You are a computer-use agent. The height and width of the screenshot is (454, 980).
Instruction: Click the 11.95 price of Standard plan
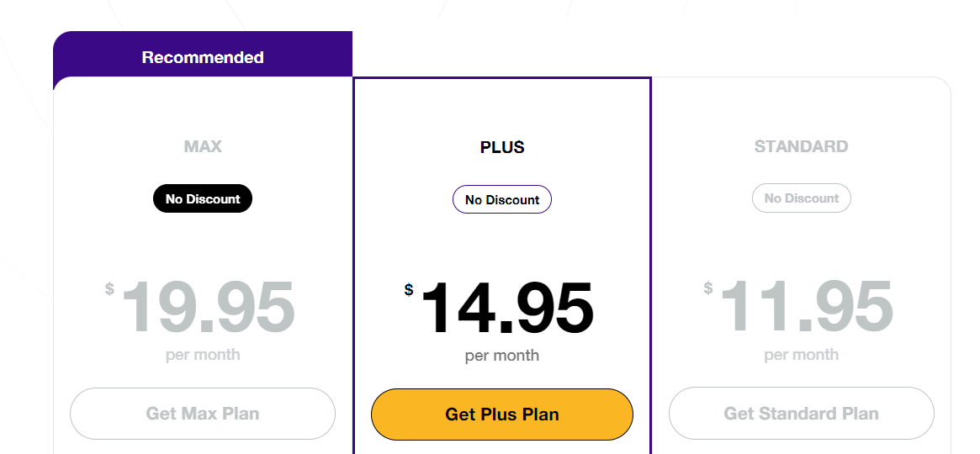coord(807,308)
